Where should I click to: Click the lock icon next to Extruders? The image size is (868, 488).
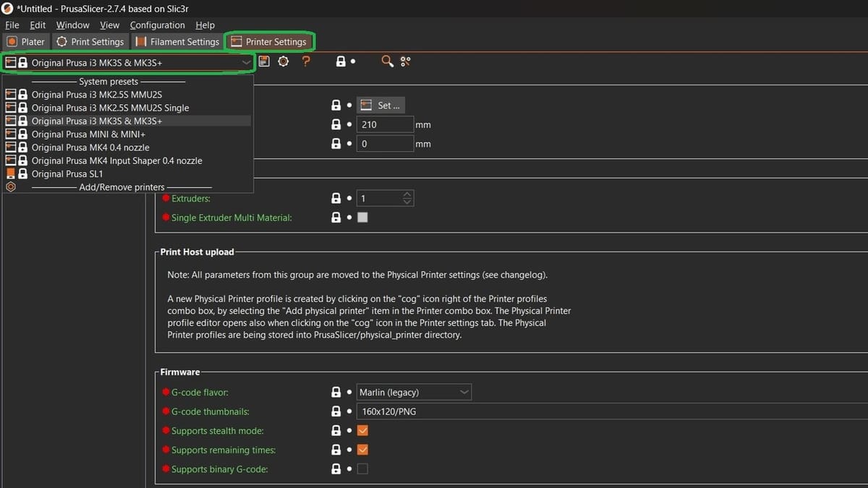[336, 198]
